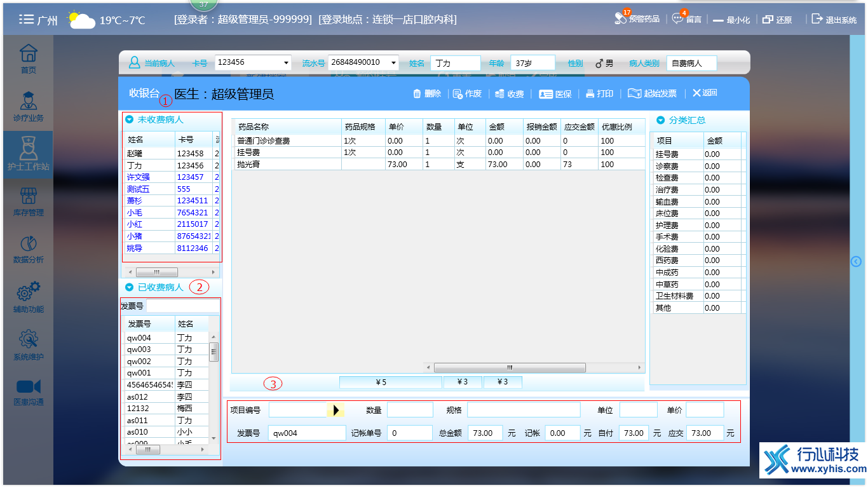Viewport: 868px width, 488px height.
Task: Click the horizontal scrollbar under the charges table
Action: 508,367
